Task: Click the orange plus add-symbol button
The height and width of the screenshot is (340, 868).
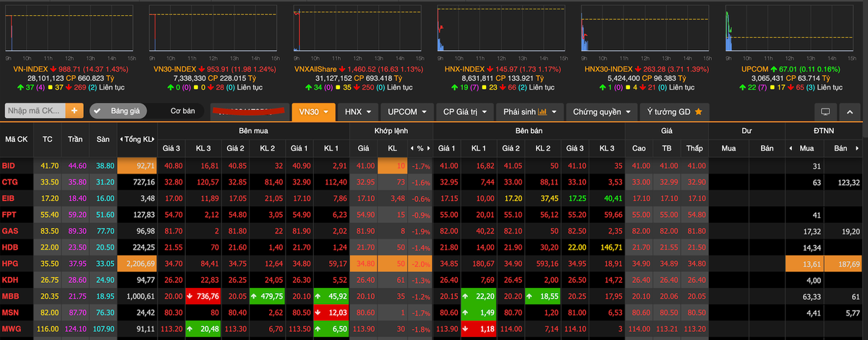Action: (x=75, y=111)
